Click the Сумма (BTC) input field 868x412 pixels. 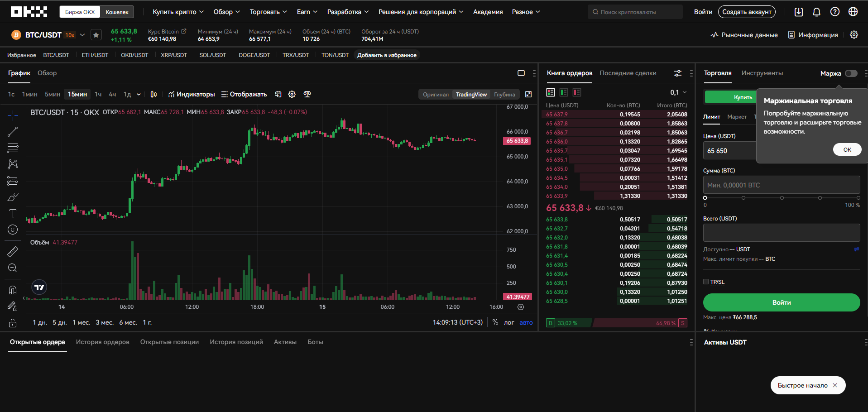pos(782,185)
